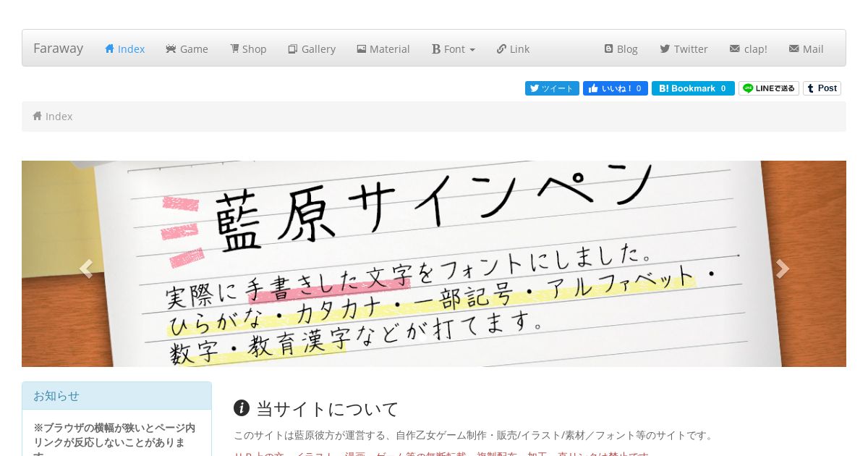Open the Gallery menu item

(x=311, y=48)
